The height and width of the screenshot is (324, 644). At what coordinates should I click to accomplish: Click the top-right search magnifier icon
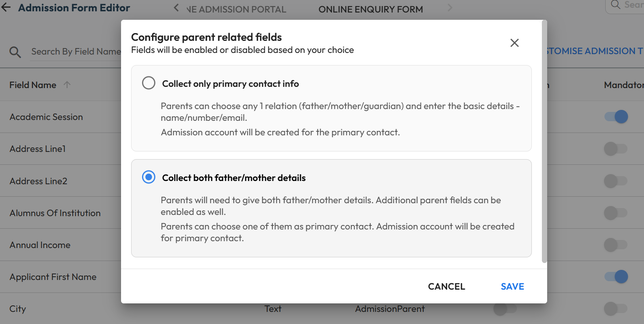point(615,5)
